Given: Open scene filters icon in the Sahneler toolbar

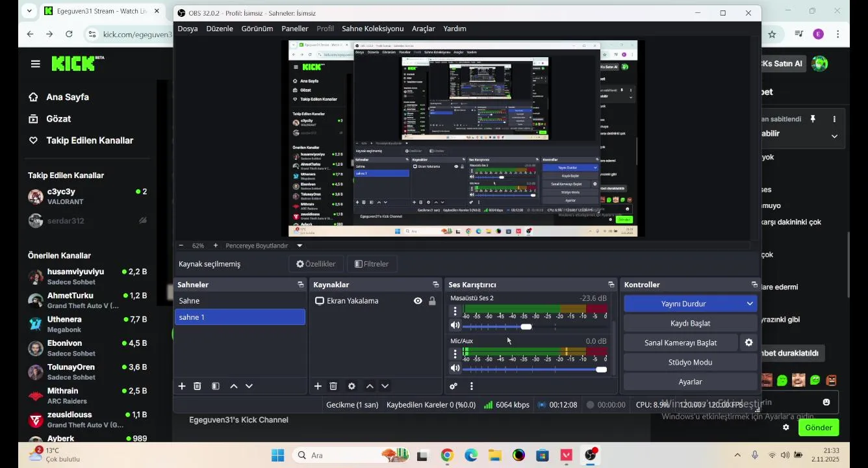Looking at the screenshot, I should [216, 386].
